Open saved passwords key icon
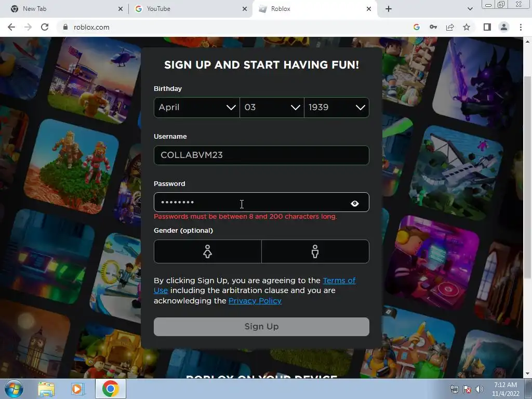Viewport: 532px width, 399px height. [x=433, y=27]
